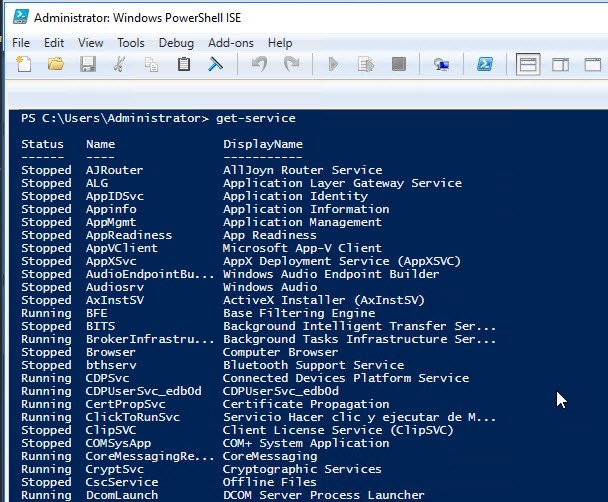Open a script with the folder icon
Viewport: 608px width, 502px height.
pyautogui.click(x=56, y=64)
